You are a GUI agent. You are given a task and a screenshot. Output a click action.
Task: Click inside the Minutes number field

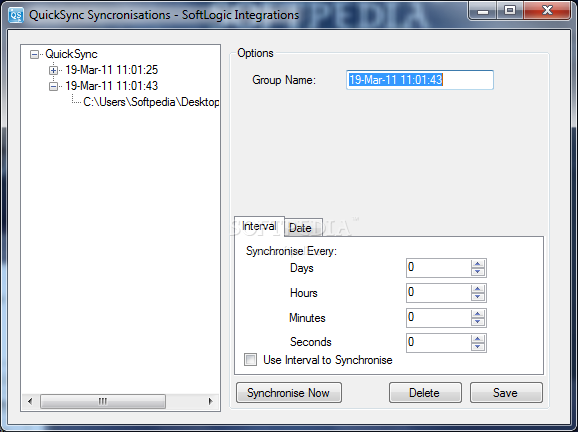pos(438,318)
